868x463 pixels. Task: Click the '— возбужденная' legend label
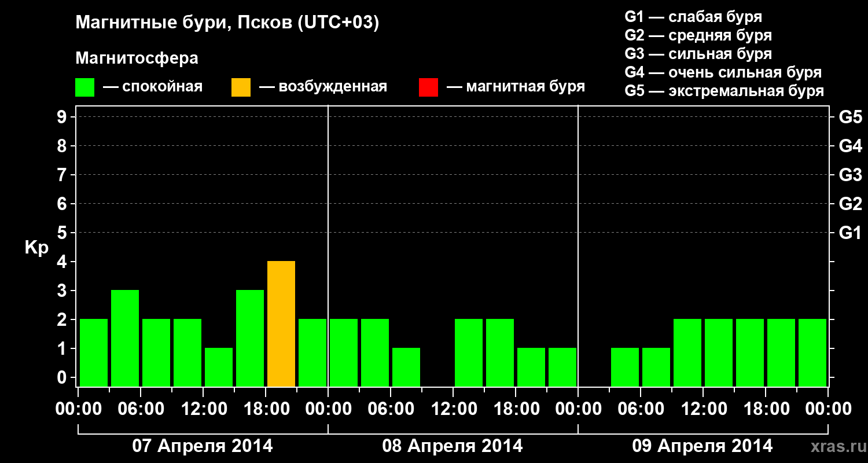click(x=323, y=87)
